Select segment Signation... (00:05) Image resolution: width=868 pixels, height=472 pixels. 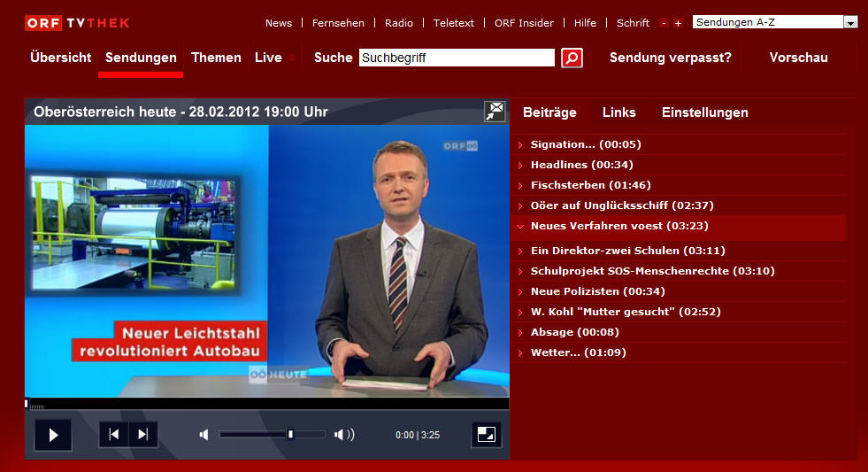[586, 144]
